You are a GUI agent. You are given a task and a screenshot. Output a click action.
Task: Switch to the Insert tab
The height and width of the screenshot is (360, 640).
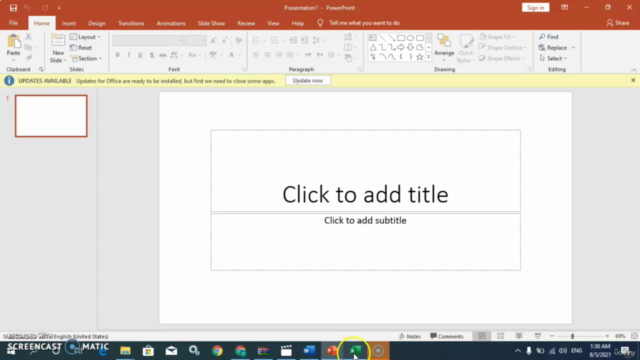click(69, 23)
